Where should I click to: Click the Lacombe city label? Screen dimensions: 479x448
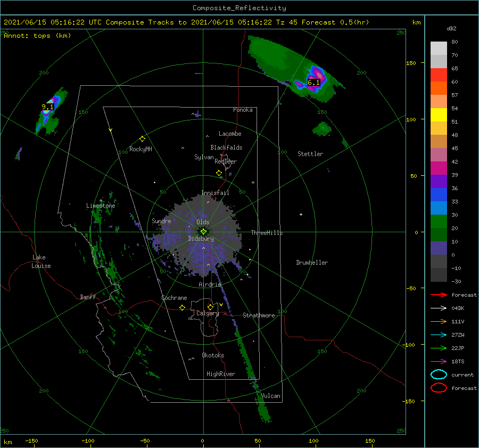pos(230,134)
